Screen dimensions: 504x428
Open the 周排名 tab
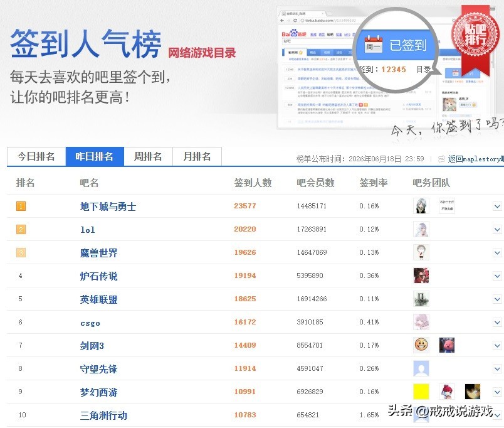[148, 156]
